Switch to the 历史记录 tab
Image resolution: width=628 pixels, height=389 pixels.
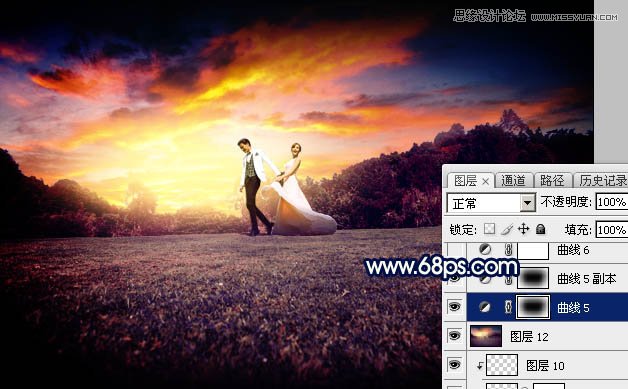click(x=602, y=181)
